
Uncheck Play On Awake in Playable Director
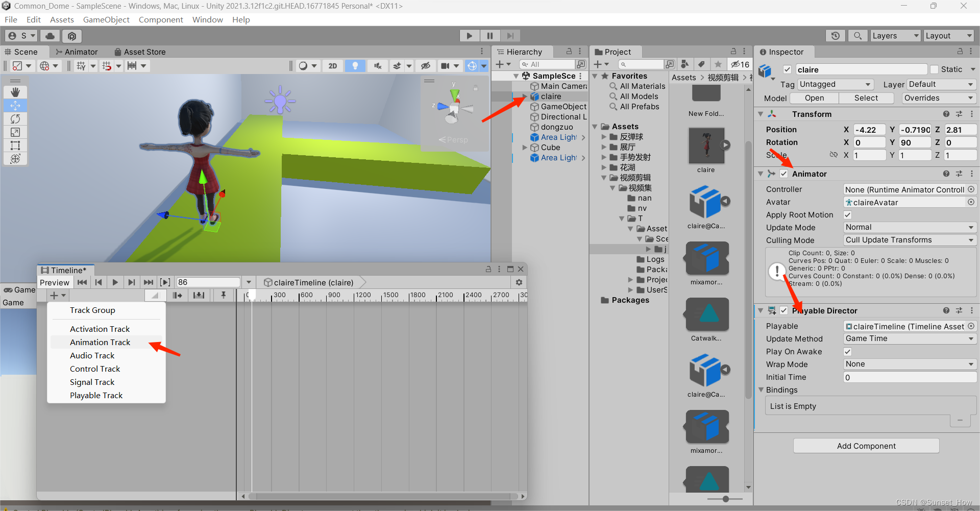pyautogui.click(x=847, y=351)
